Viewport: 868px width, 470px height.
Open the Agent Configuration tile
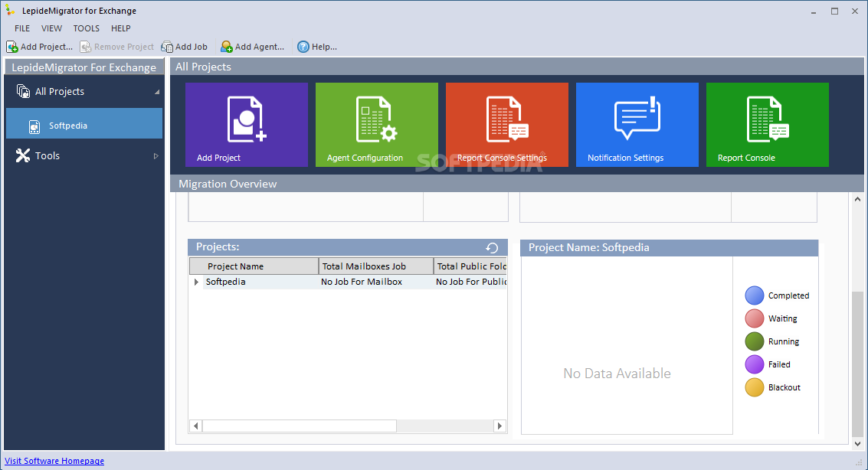point(376,125)
